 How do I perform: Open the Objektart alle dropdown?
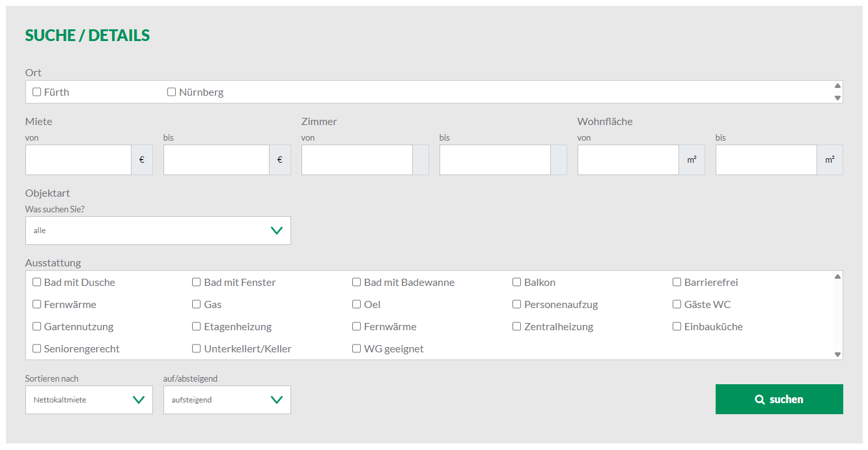tap(158, 231)
